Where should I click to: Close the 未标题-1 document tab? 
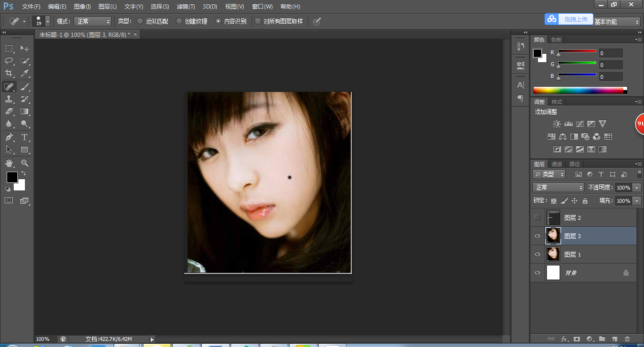[x=135, y=34]
